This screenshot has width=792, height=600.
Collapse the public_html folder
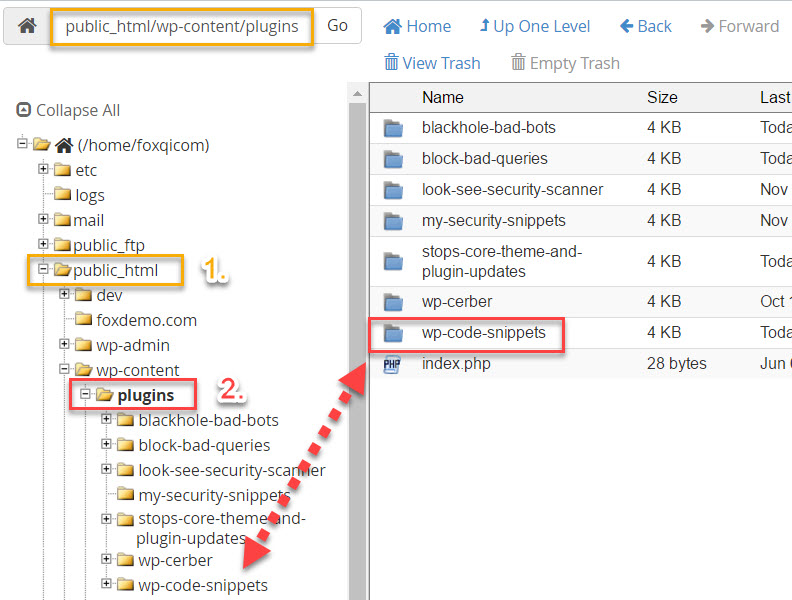click(43, 269)
